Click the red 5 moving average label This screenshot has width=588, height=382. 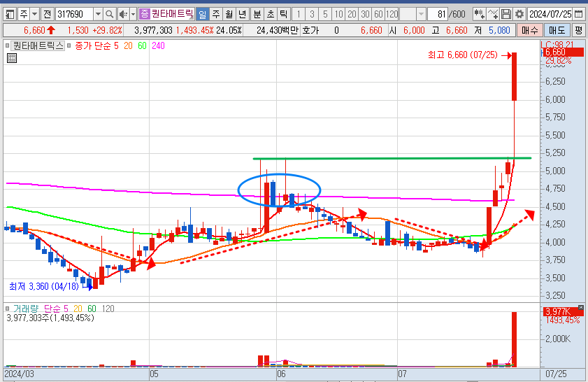(116, 45)
